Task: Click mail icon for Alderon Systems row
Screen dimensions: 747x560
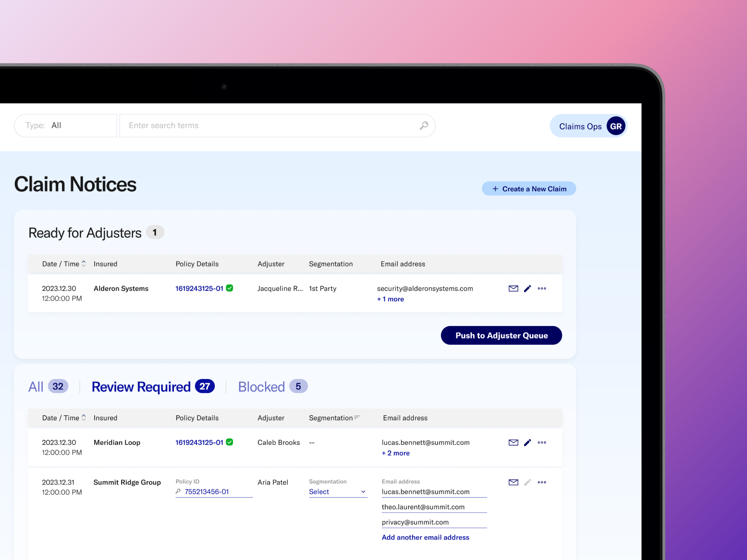Action: [x=513, y=289]
